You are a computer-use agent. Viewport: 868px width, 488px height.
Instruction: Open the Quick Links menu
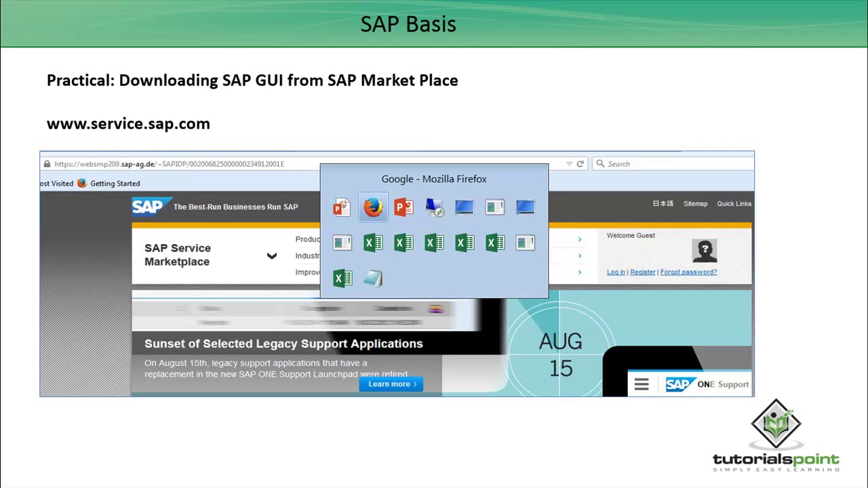[734, 203]
